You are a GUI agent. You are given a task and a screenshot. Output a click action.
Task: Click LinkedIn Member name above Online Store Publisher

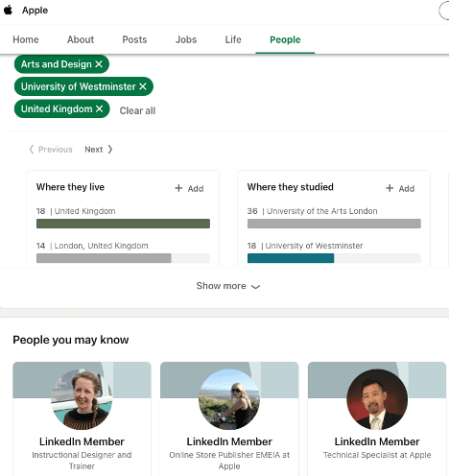click(229, 441)
